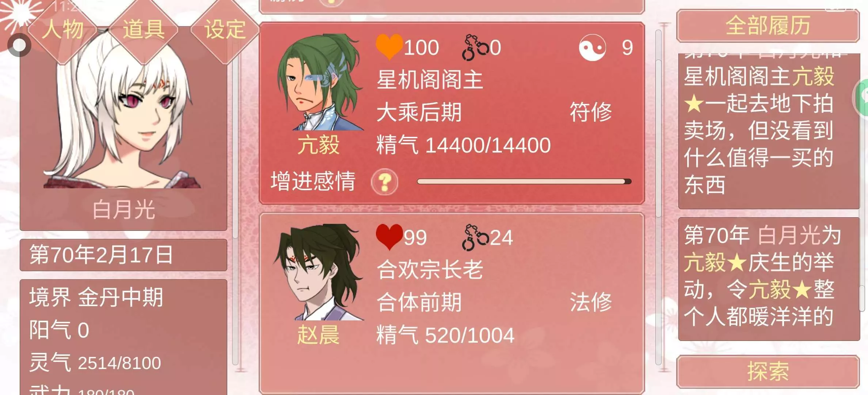Viewport: 868px width, 395px height.
Task: Click the 探索 explore button
Action: (768, 372)
